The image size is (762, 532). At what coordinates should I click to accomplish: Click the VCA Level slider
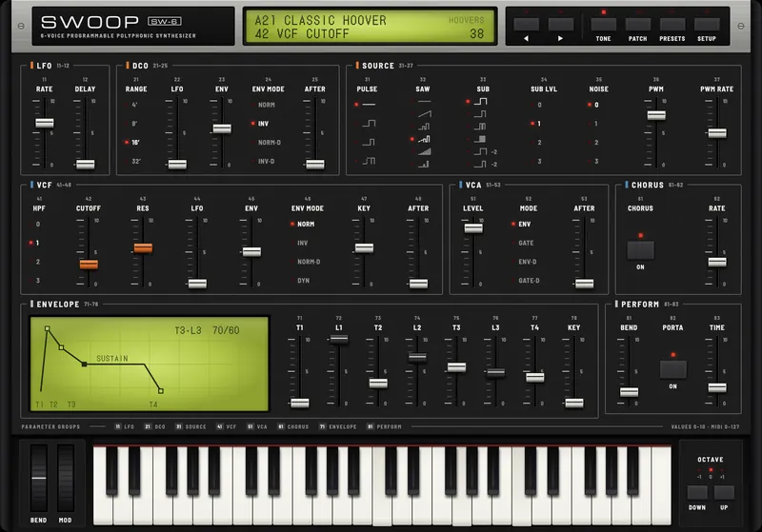pyautogui.click(x=473, y=228)
